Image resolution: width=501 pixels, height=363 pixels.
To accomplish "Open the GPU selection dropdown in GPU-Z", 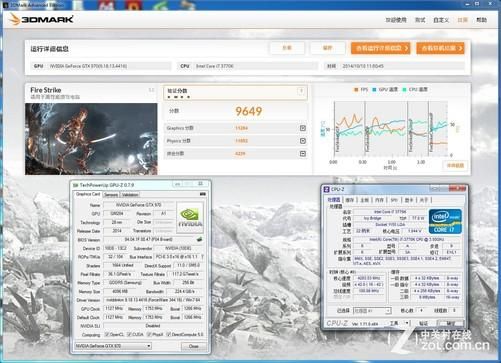I will pos(113,346).
